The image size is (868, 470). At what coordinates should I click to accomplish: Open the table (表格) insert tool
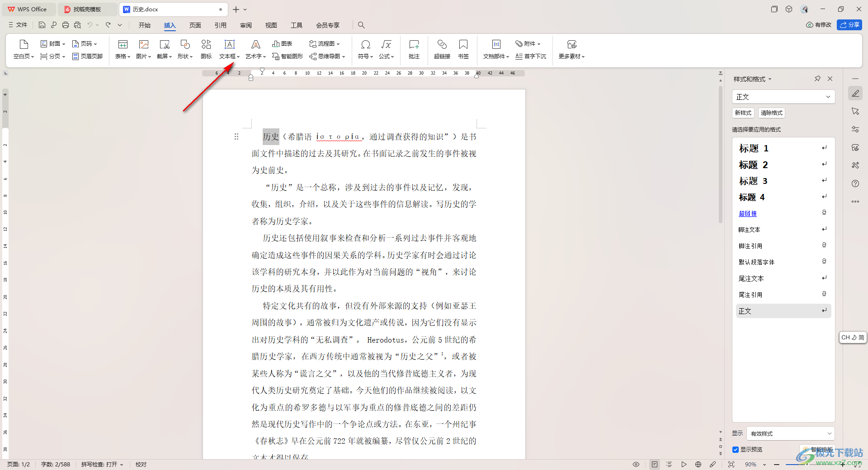123,49
